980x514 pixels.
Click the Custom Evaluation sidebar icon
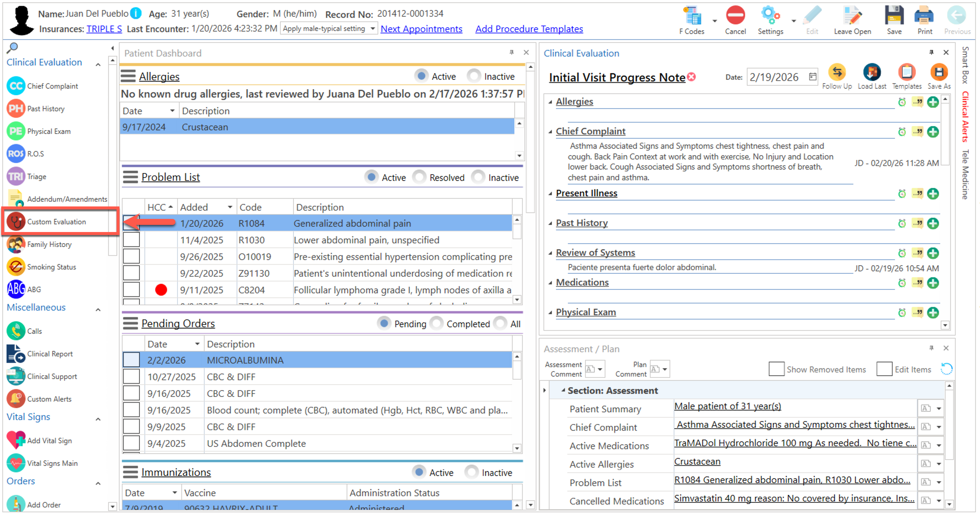[x=16, y=221]
